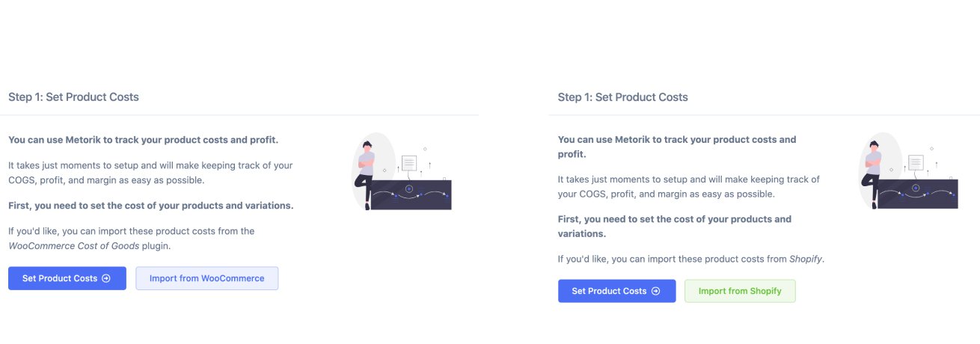Click the Import from WooCommerce button
980x344 pixels.
point(206,278)
